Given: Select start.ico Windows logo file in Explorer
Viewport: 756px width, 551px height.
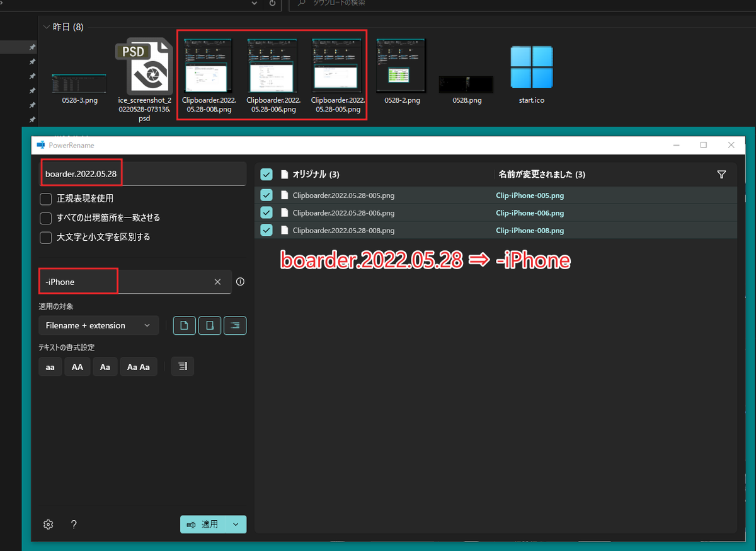Looking at the screenshot, I should coord(531,66).
